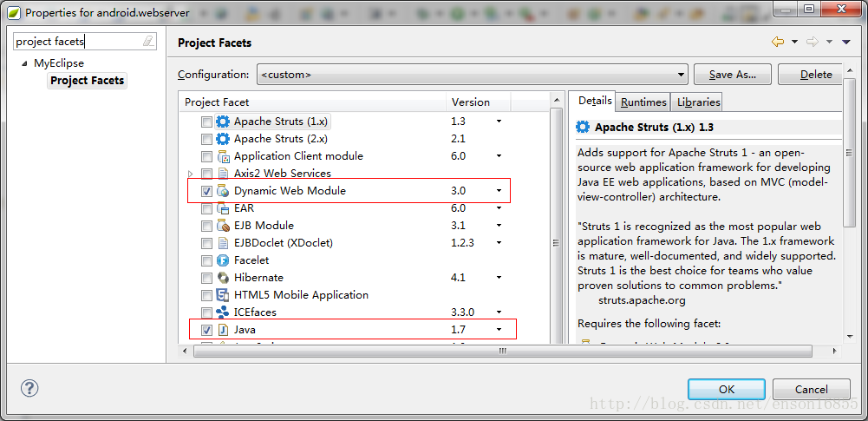Click the HTML5 Mobile Application icon

223,295
